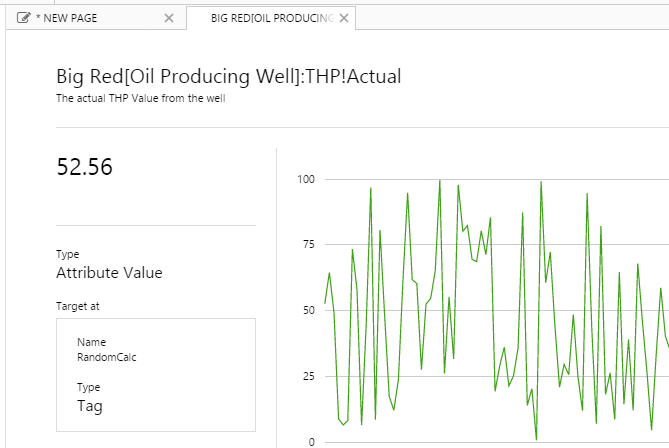The height and width of the screenshot is (448, 669).
Task: Select the current value 52.56
Action: pos(85,168)
